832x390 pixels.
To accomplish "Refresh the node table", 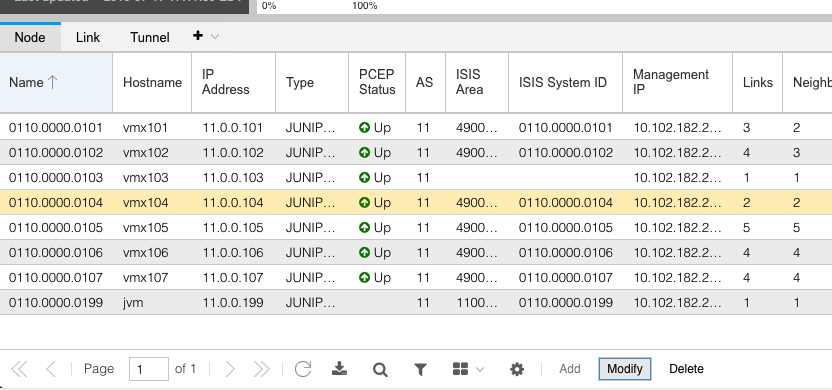I will [x=303, y=369].
